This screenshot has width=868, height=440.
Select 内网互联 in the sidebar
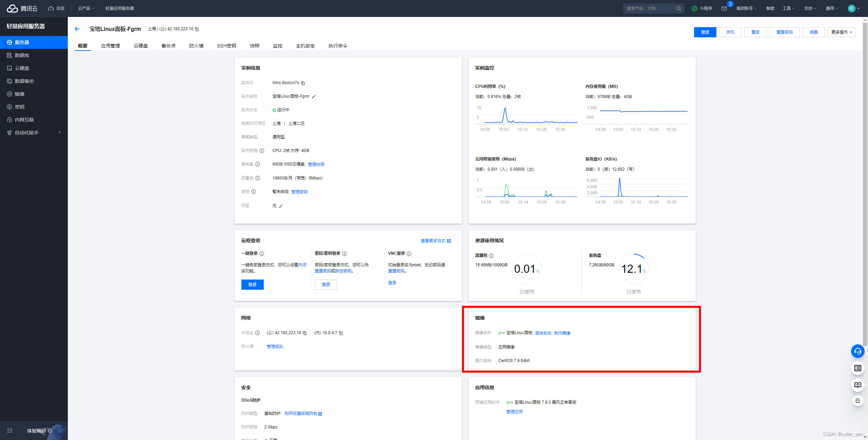coord(34,120)
